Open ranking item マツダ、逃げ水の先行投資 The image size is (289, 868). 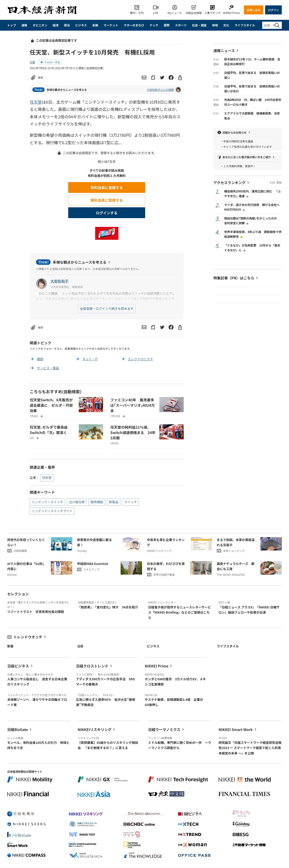tap(252, 207)
